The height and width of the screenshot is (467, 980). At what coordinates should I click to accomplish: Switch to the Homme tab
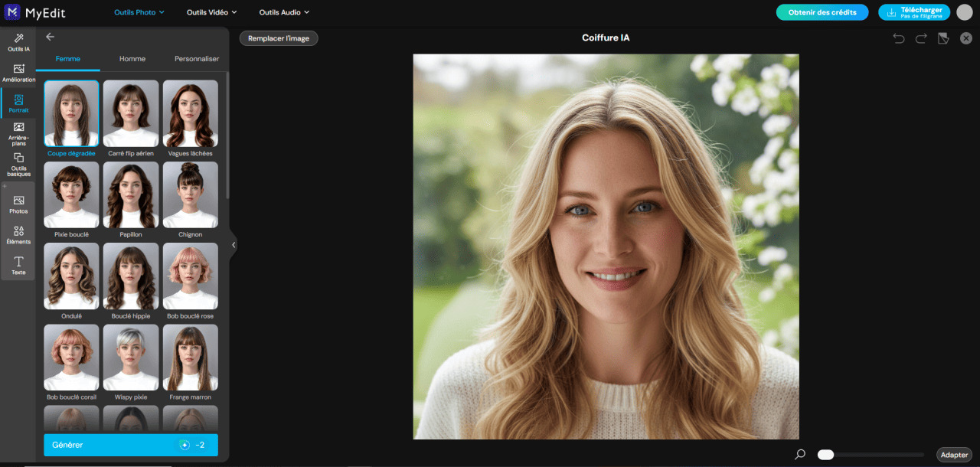point(132,58)
